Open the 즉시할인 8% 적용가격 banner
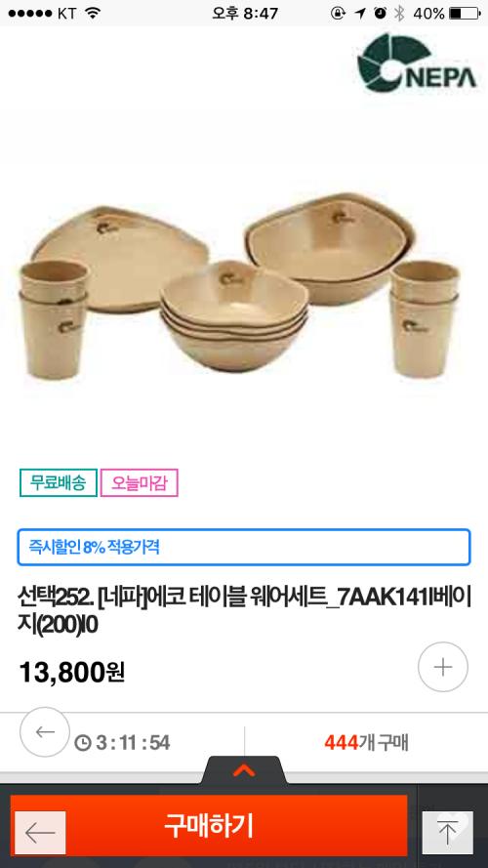The height and width of the screenshot is (868, 488). pos(244,548)
